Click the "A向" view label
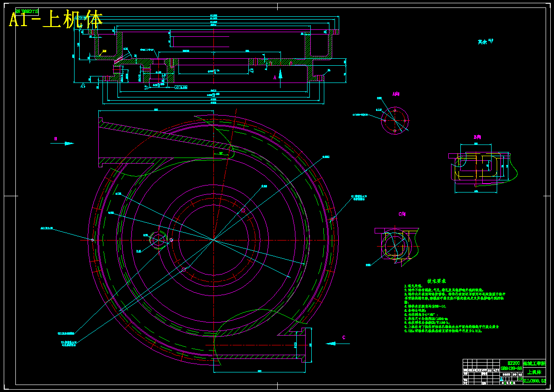The image size is (554, 392). tap(396, 94)
